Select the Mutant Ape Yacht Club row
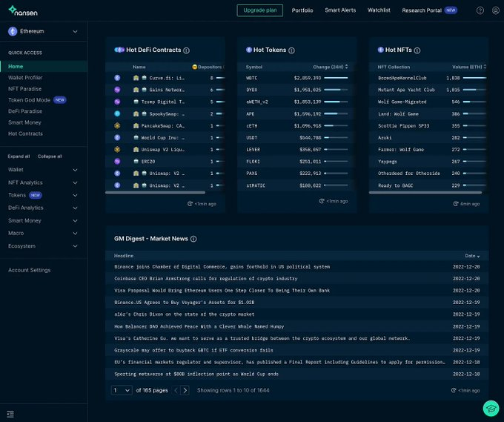504x422 pixels. click(429, 90)
